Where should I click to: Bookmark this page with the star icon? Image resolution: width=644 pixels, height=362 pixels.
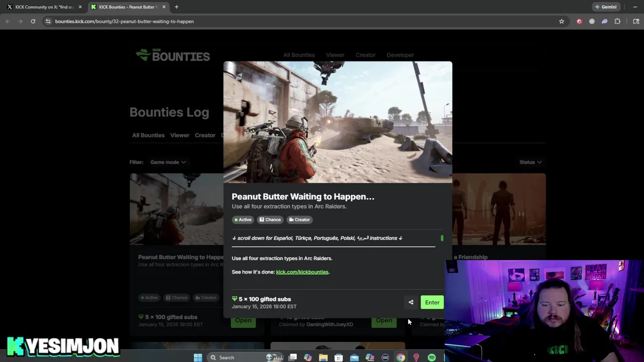pos(561,21)
